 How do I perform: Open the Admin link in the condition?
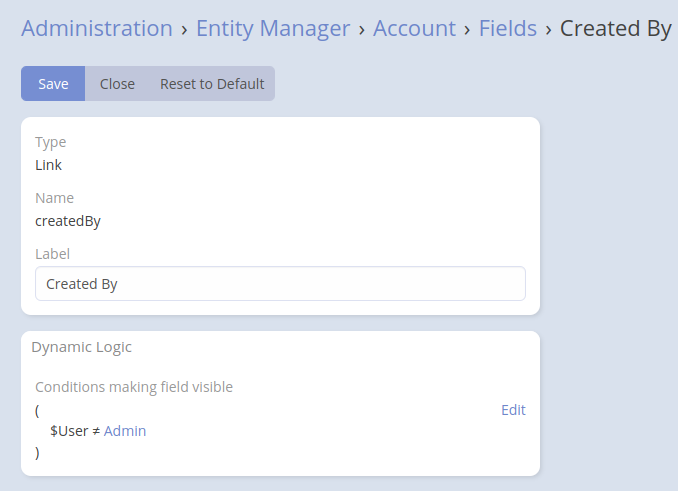click(125, 431)
